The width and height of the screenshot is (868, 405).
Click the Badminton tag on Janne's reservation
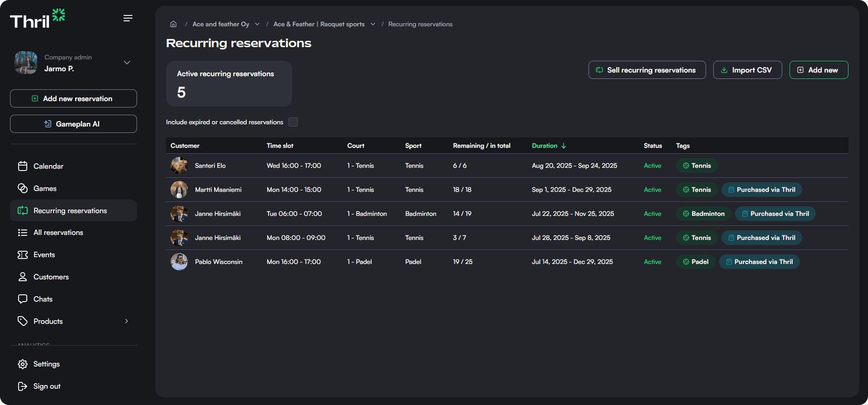(x=703, y=214)
